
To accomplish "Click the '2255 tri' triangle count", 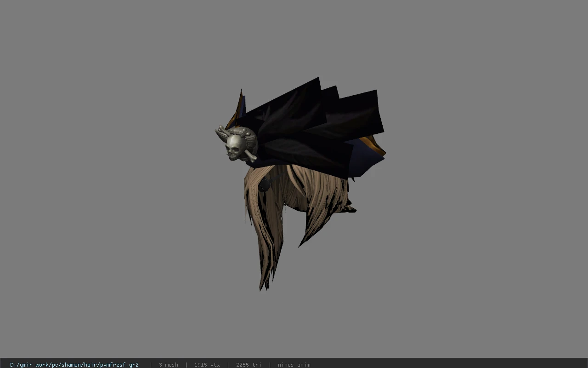I will 249,365.
